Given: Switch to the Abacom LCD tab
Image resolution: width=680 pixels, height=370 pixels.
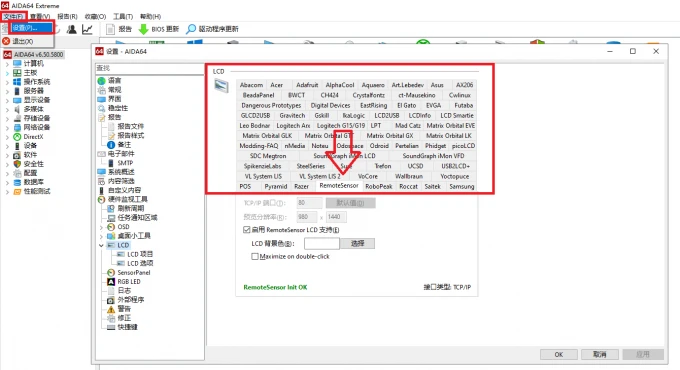Looking at the screenshot, I should [252, 85].
